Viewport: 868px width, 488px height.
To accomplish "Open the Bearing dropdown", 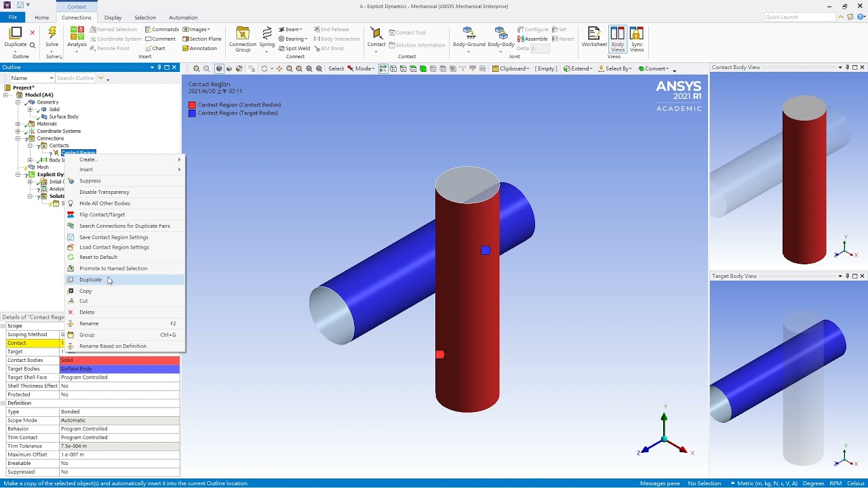I will tap(292, 39).
